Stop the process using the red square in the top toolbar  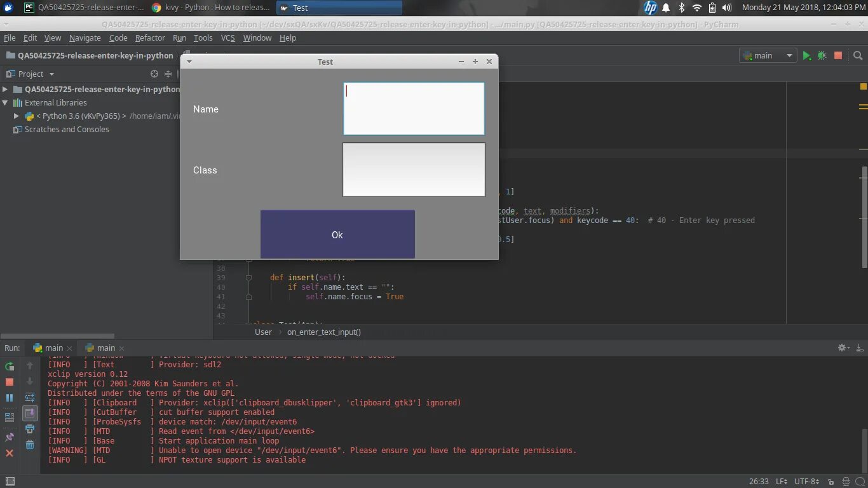(x=838, y=56)
